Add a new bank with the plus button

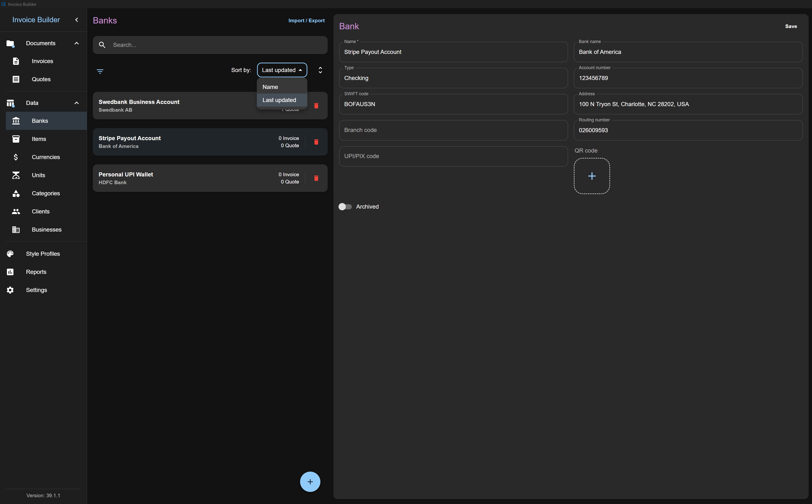click(x=310, y=482)
